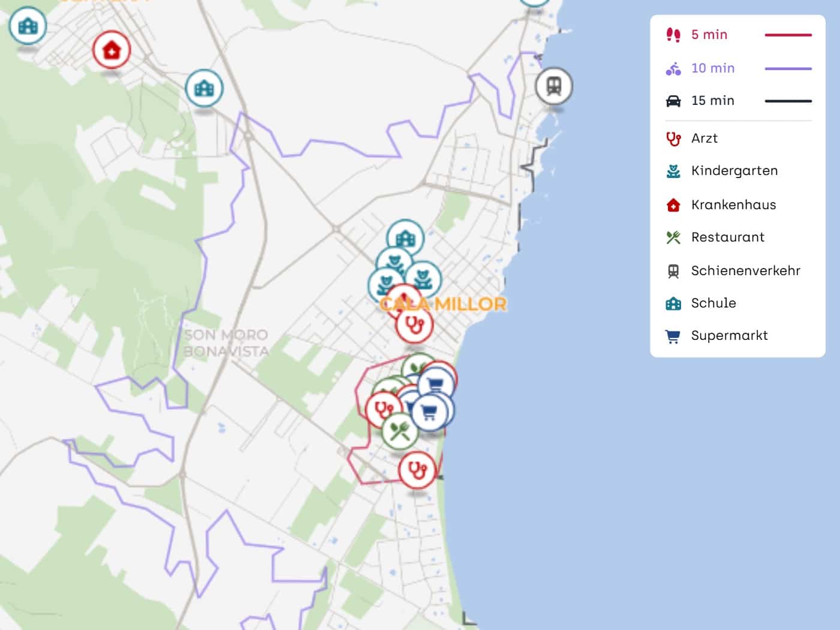Image resolution: width=840 pixels, height=630 pixels.
Task: Choose Supermarkt from the legend
Action: 729,336
